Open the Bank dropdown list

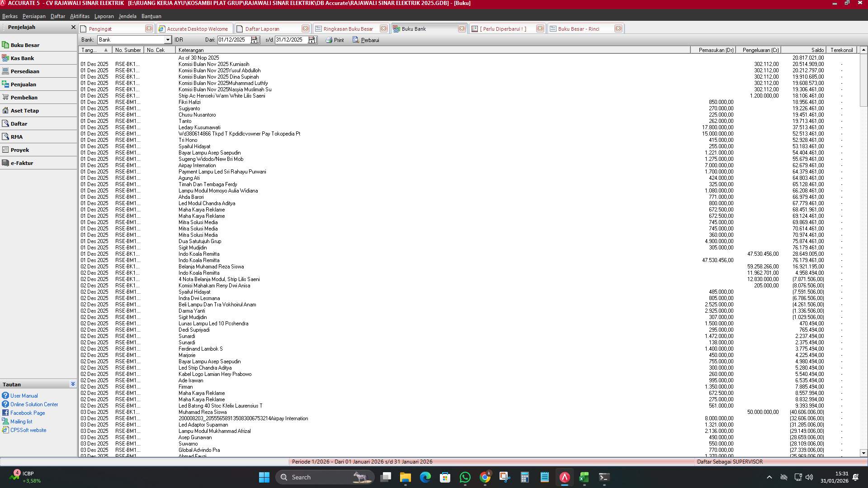pos(168,40)
